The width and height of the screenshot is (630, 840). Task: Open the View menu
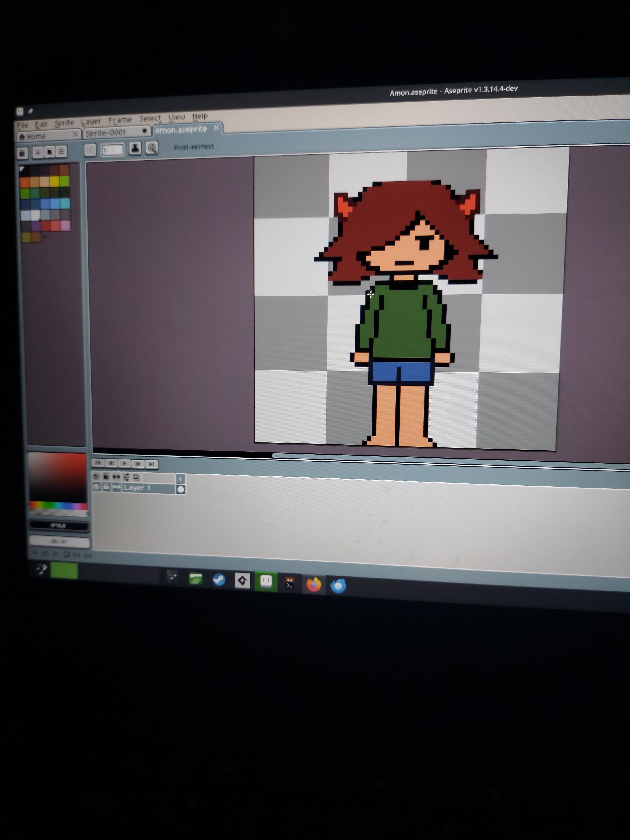pos(177,117)
